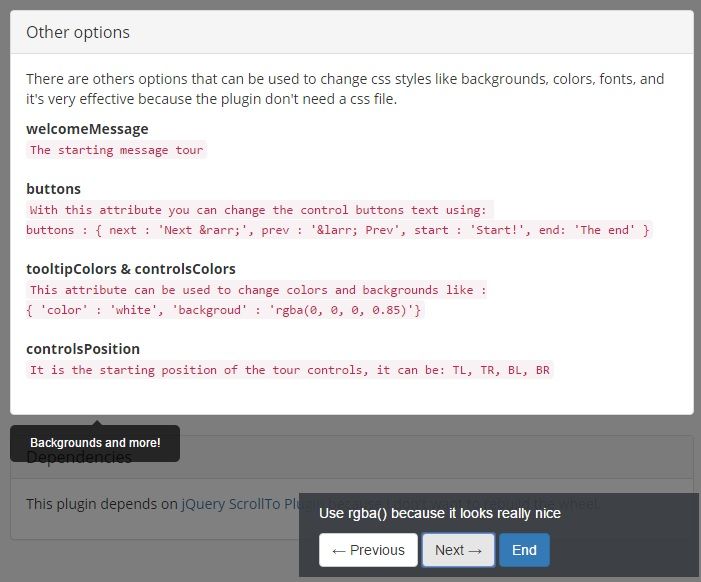
Task: Click the controlsPosition option heading
Action: [83, 349]
